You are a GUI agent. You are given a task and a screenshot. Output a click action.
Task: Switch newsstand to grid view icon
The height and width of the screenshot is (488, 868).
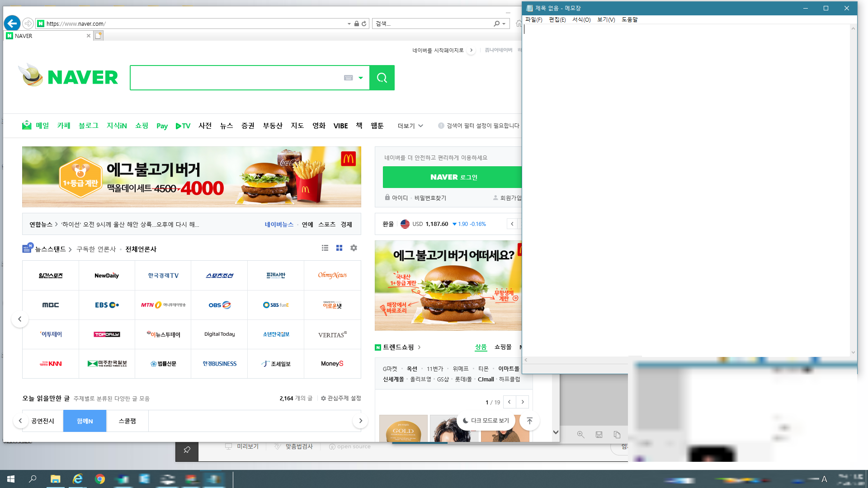point(339,248)
